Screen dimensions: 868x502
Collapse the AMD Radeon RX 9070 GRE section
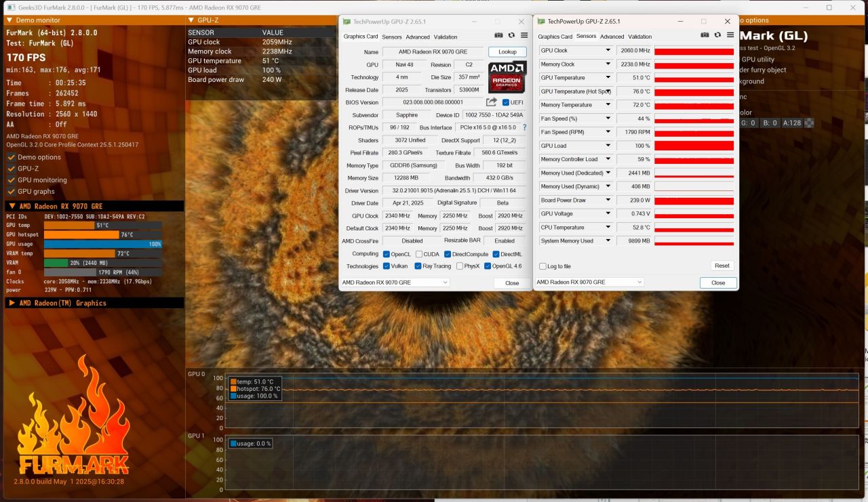12,207
